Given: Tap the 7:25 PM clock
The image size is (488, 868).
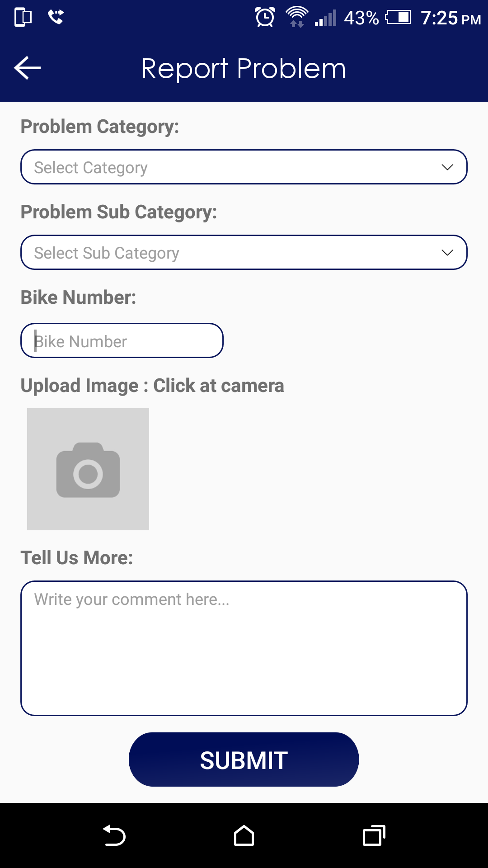Looking at the screenshot, I should [450, 18].
